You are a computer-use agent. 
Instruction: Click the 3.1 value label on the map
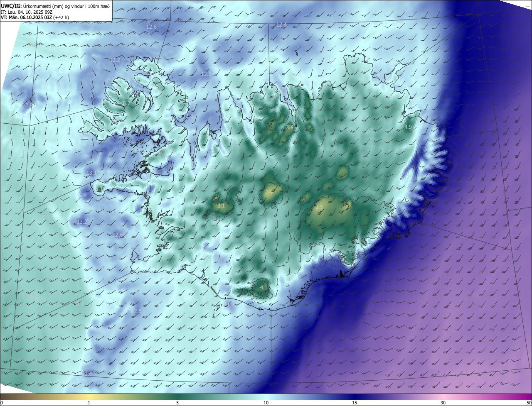coord(221,205)
